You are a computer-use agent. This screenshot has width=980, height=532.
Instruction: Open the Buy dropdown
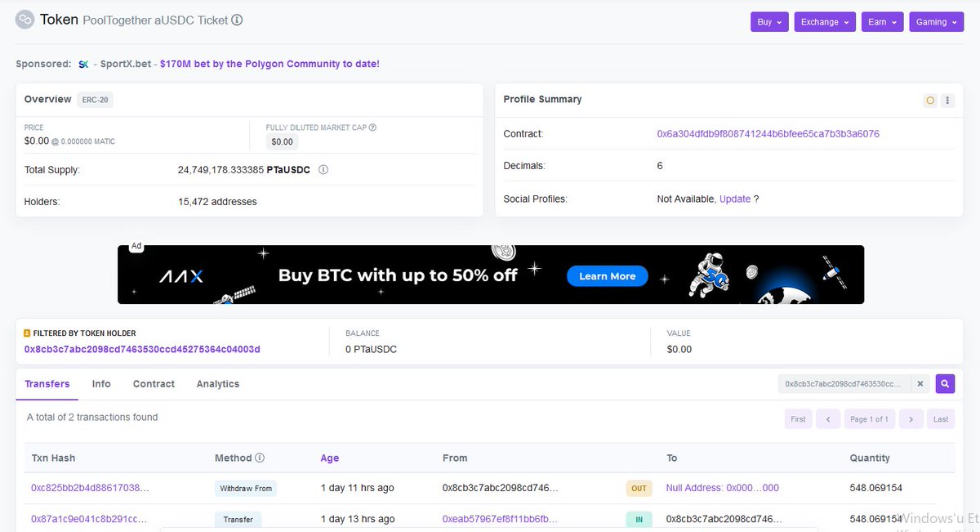770,22
